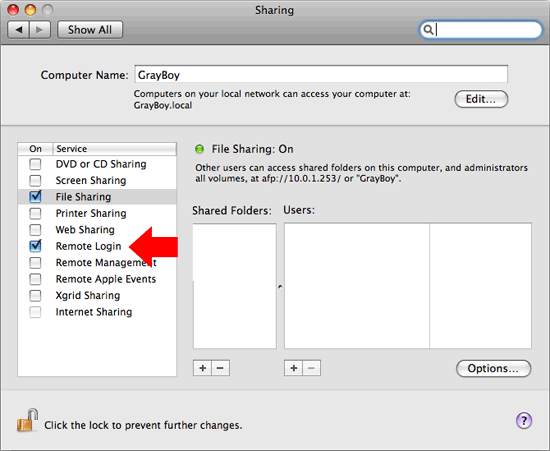Enable the Screen Sharing checkbox
Image resolution: width=550 pixels, height=451 pixels.
[x=35, y=180]
